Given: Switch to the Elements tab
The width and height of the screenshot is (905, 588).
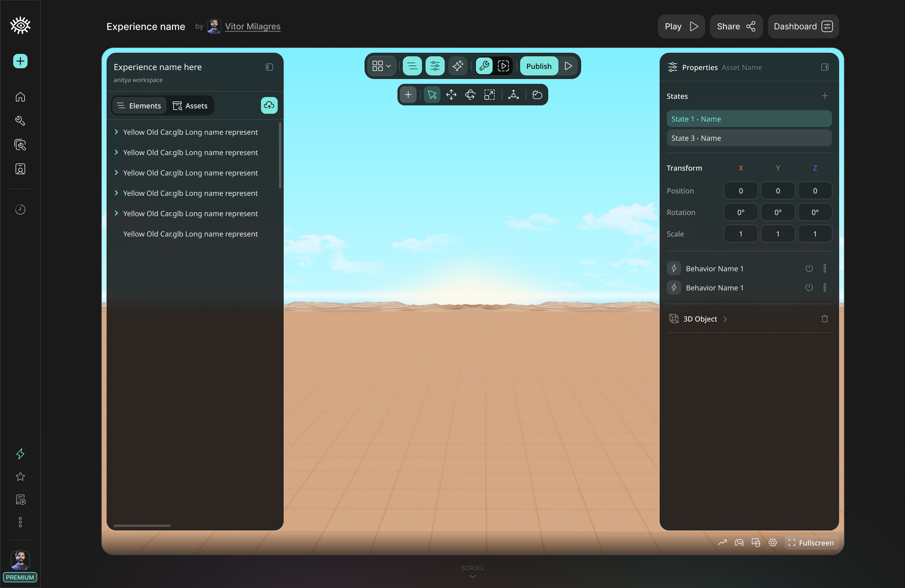Looking at the screenshot, I should point(139,106).
